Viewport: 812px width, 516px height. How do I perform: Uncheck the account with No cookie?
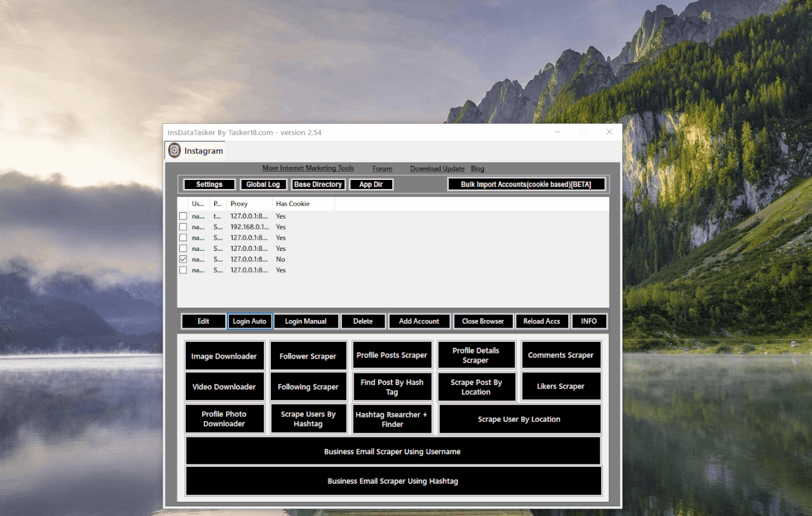point(183,259)
